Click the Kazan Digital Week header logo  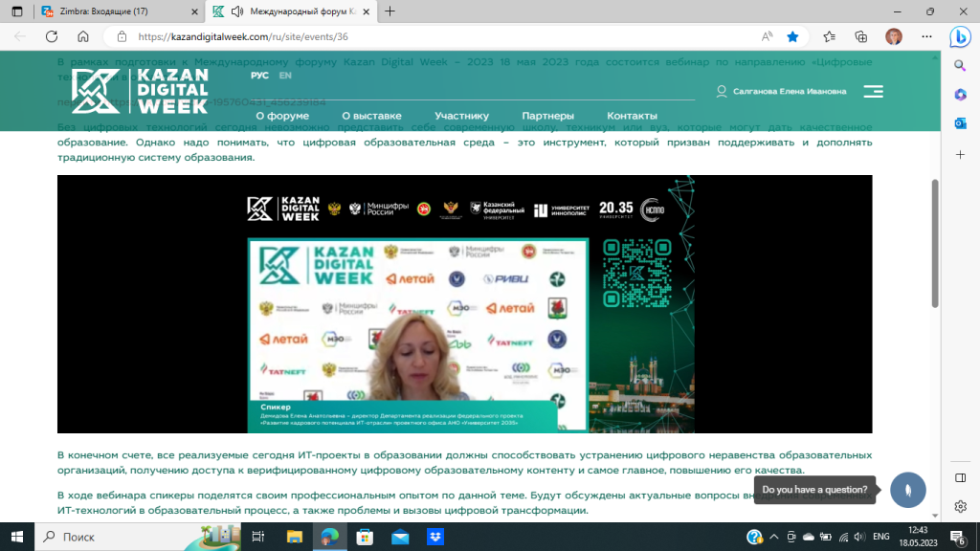(140, 91)
